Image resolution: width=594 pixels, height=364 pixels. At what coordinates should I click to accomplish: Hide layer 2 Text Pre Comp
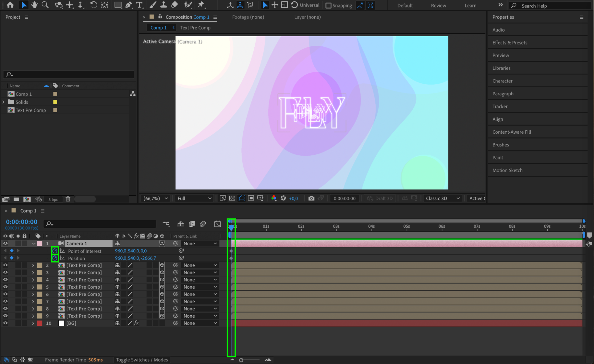(x=5, y=265)
